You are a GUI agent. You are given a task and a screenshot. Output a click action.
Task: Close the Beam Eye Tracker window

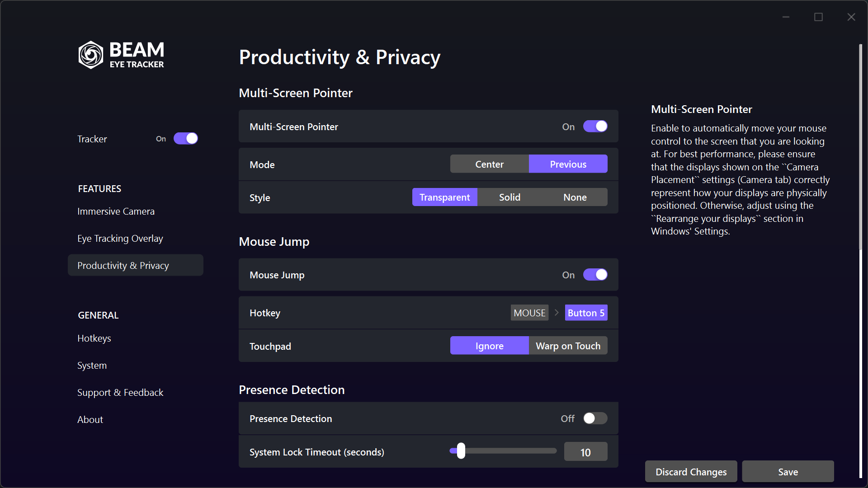point(851,17)
